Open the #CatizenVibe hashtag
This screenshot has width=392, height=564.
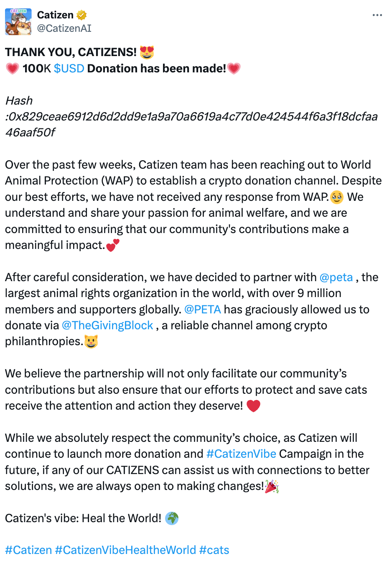tap(241, 454)
